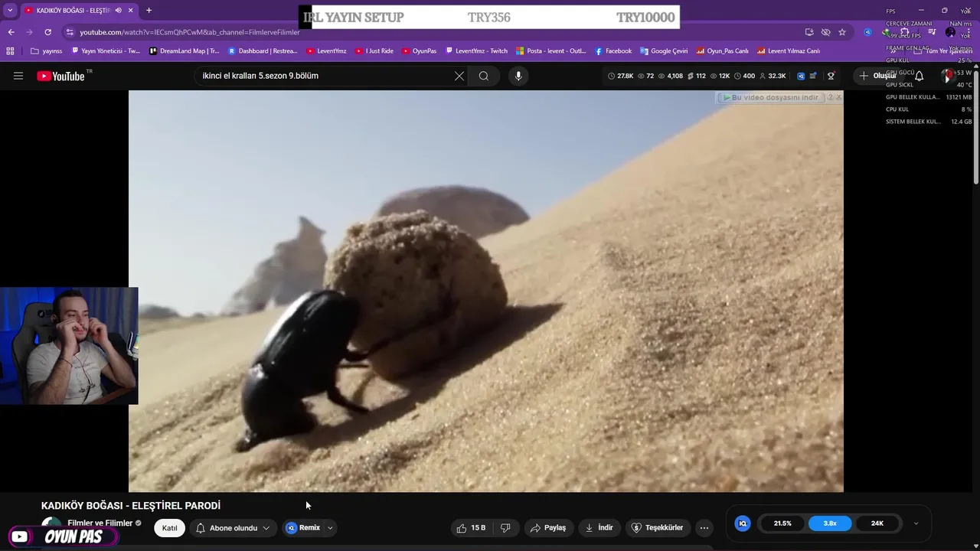Image resolution: width=980 pixels, height=551 pixels.
Task: Open the Facebook bookmark
Action: point(613,51)
